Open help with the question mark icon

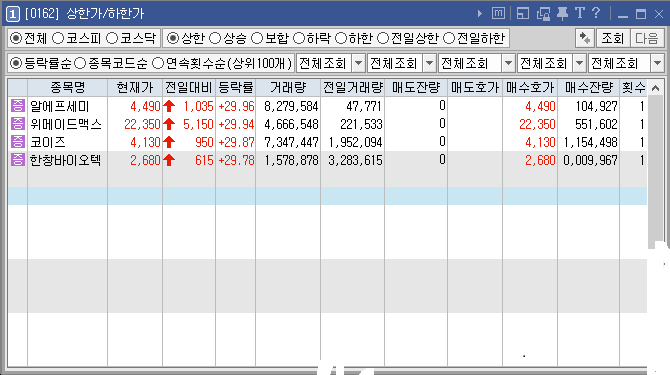(596, 13)
